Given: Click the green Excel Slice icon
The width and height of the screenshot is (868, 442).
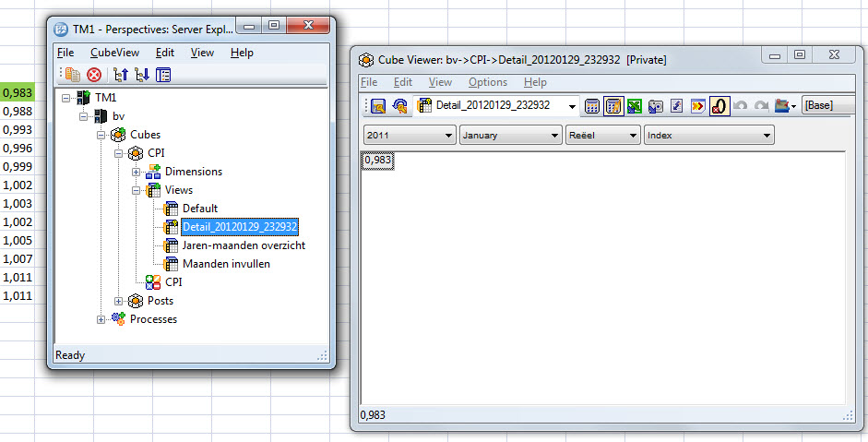Looking at the screenshot, I should [634, 106].
